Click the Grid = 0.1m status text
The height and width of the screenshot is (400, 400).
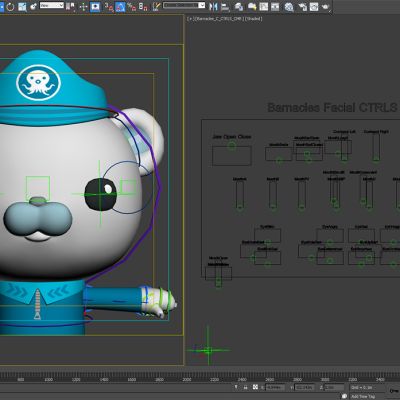(361, 388)
